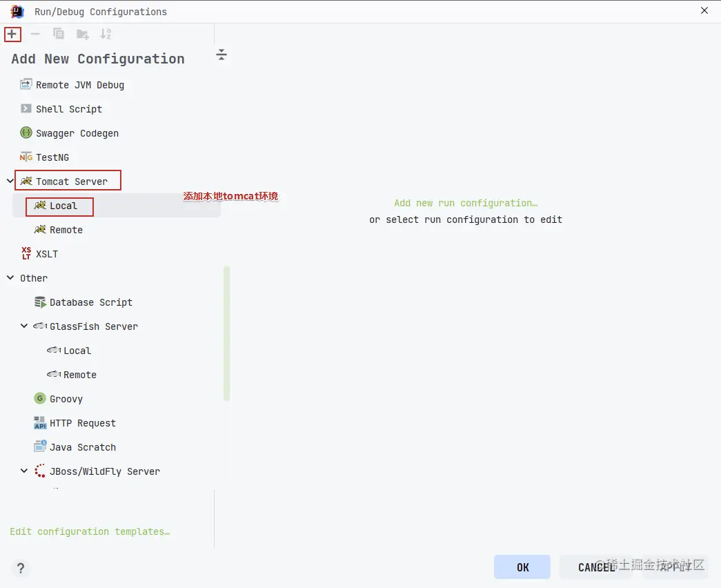The height and width of the screenshot is (588, 721).
Task: Click the Create New Folder toolbar icon
Action: pos(82,34)
